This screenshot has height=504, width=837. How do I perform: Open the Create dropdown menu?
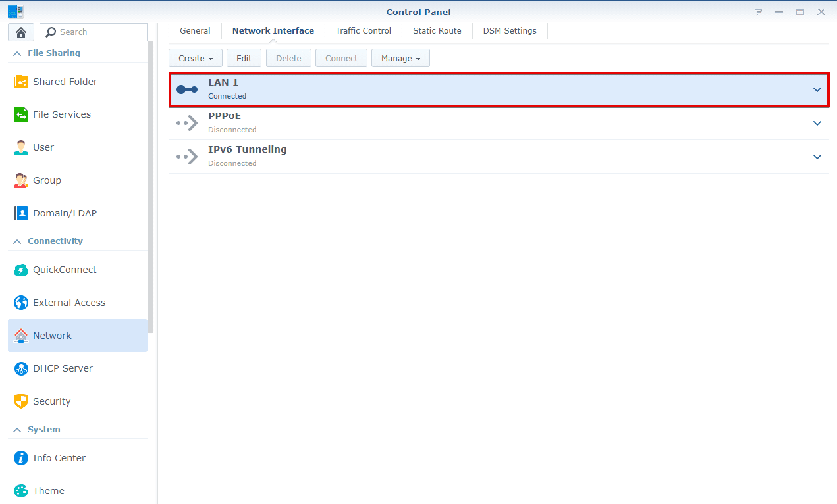(195, 58)
